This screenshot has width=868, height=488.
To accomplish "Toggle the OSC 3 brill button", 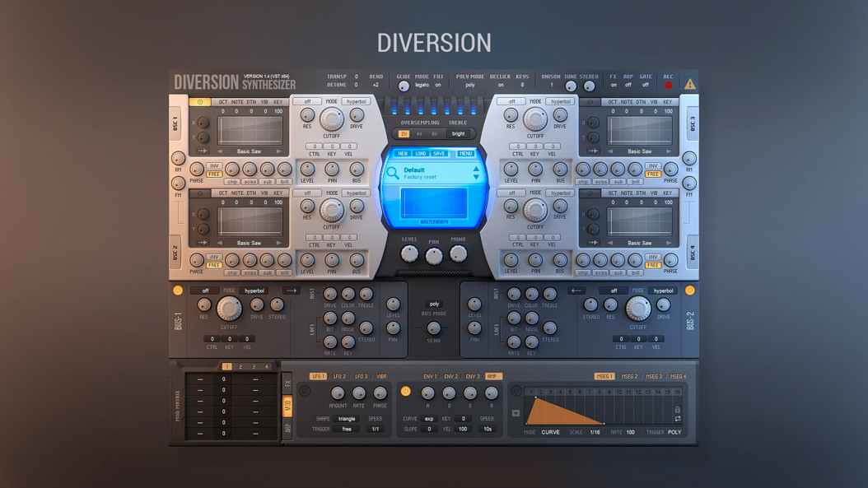I will pyautogui.click(x=636, y=182).
